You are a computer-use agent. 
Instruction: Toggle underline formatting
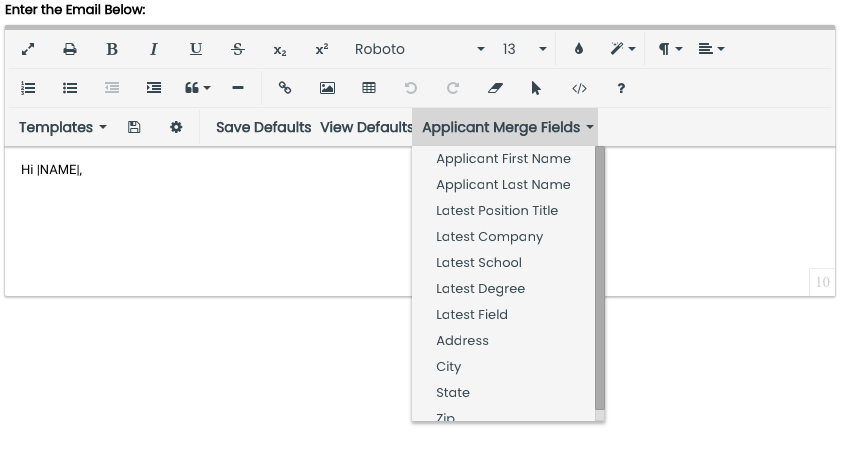click(x=196, y=49)
